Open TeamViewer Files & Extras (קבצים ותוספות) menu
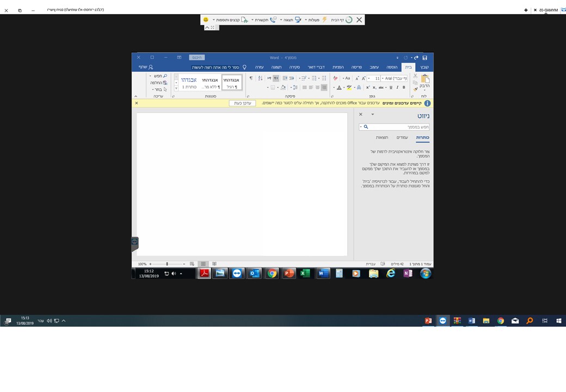Viewport: 566px width, 392px height. 230,20
